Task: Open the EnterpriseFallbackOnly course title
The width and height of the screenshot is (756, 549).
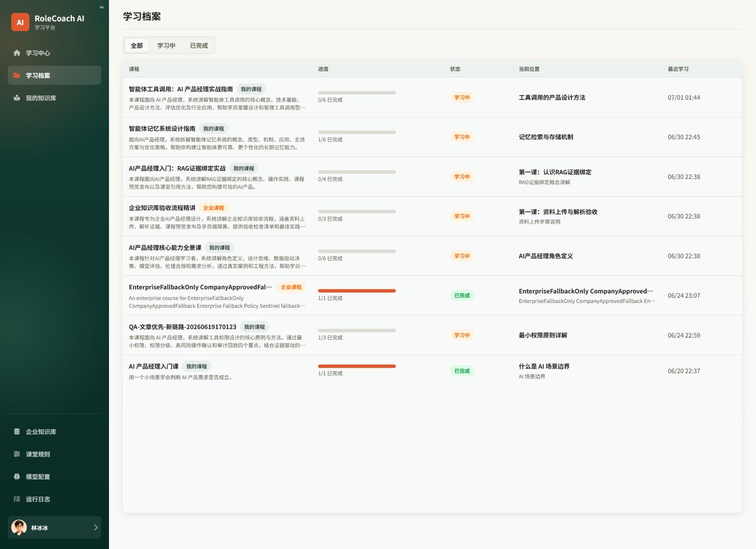Action: 200,287
